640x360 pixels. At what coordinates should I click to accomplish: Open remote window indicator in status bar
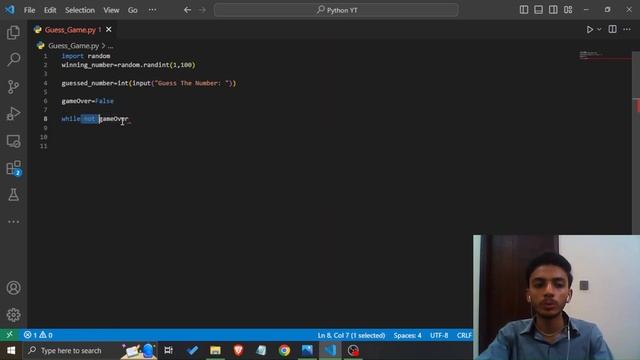[9, 335]
